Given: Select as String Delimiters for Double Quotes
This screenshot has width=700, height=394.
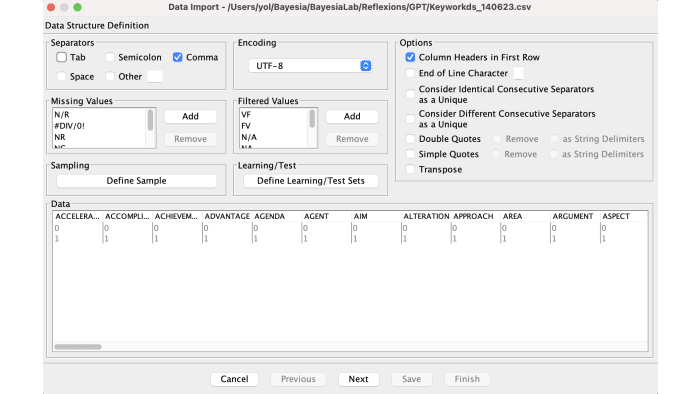Looking at the screenshot, I should (554, 139).
